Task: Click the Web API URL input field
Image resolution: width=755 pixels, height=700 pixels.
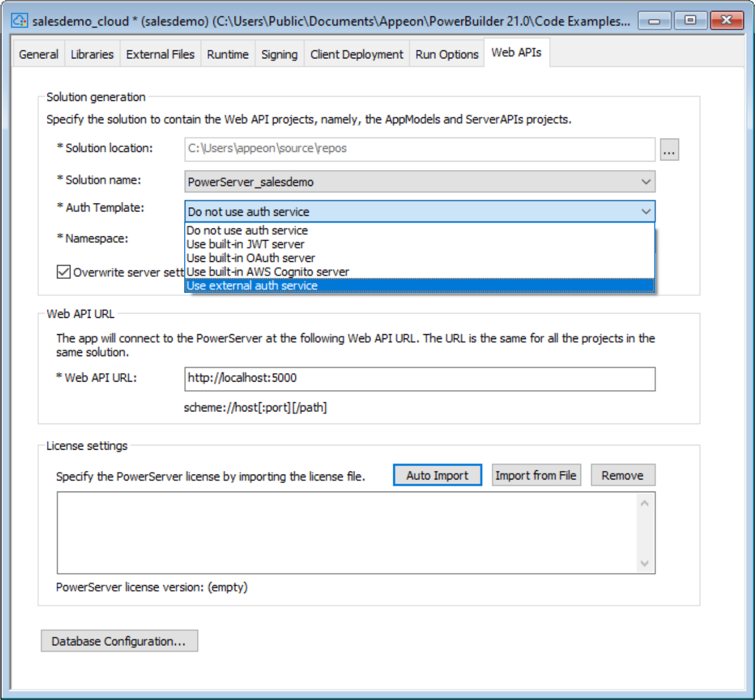Action: [419, 379]
